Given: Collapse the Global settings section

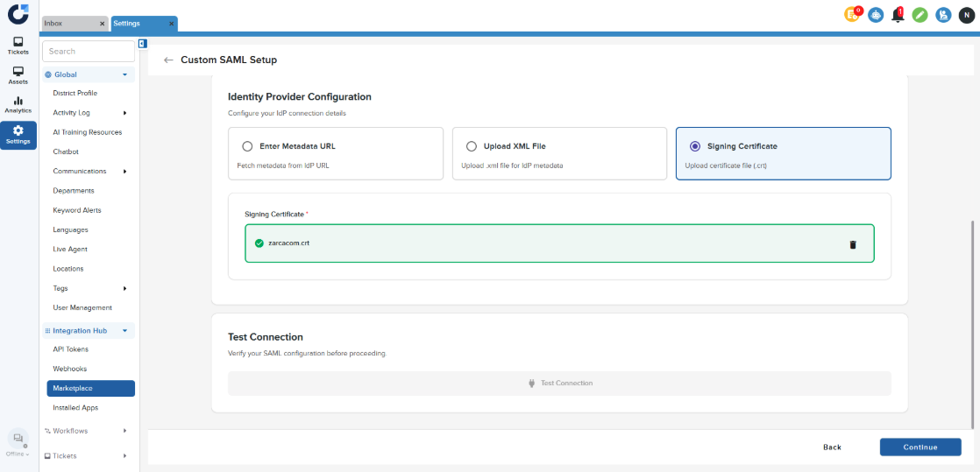Looking at the screenshot, I should (x=124, y=75).
